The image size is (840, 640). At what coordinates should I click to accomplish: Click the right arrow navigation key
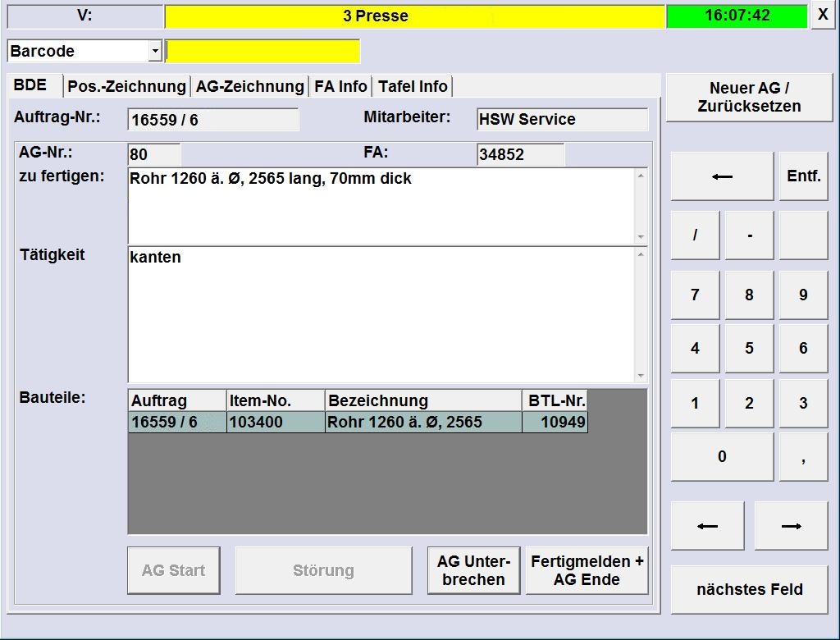click(x=789, y=525)
